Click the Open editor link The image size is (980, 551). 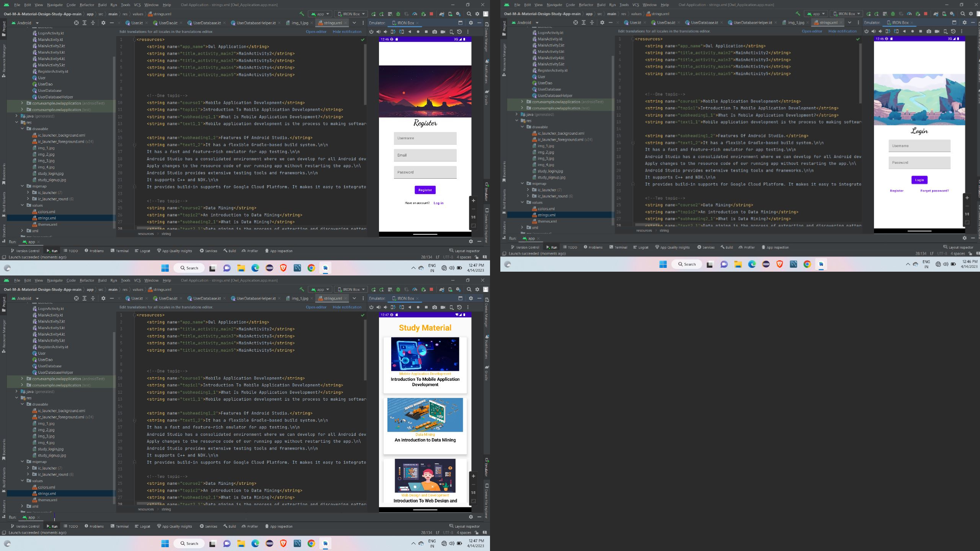(x=316, y=31)
